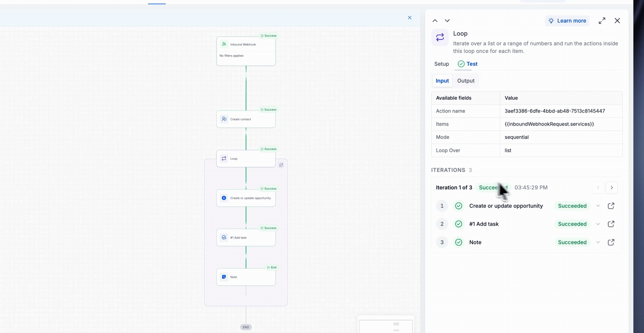
Task: Click the iteration timestamp 03:45:29 PM
Action: (531, 188)
